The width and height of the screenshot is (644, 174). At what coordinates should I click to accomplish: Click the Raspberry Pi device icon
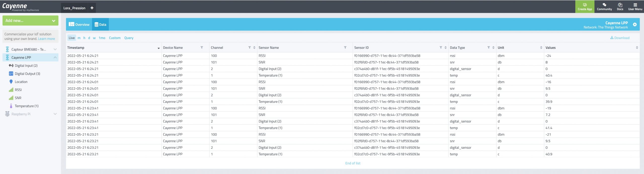pos(7,114)
